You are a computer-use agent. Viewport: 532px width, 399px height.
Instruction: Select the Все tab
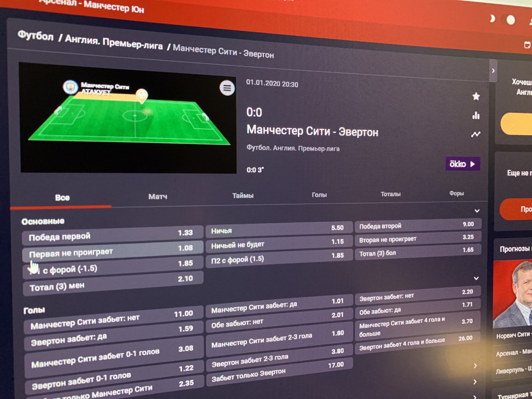[62, 197]
